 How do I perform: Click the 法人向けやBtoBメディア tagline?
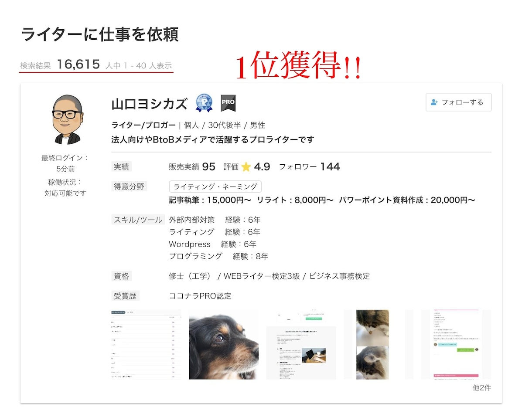(213, 140)
